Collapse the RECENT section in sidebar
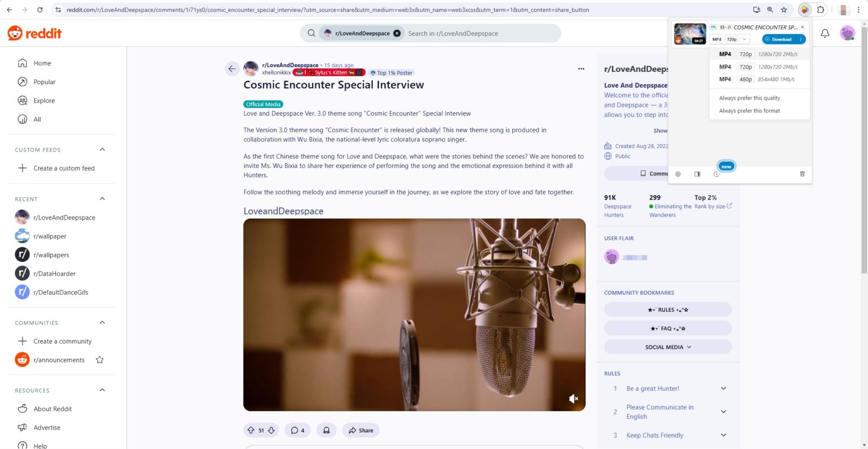Viewport: 868px width, 449px height. click(x=102, y=198)
